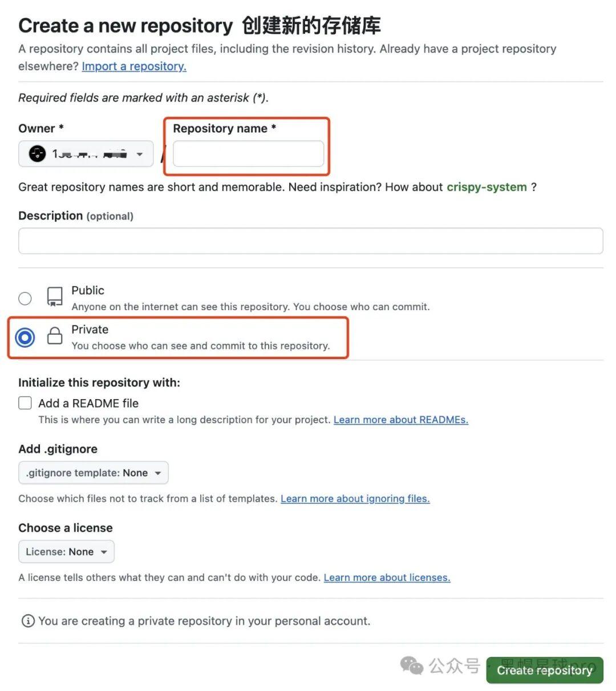Click the owner avatar icon
The image size is (616, 691).
37,154
